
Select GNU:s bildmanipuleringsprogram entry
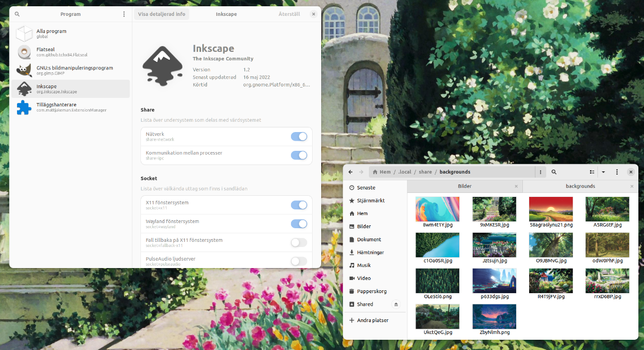point(70,71)
